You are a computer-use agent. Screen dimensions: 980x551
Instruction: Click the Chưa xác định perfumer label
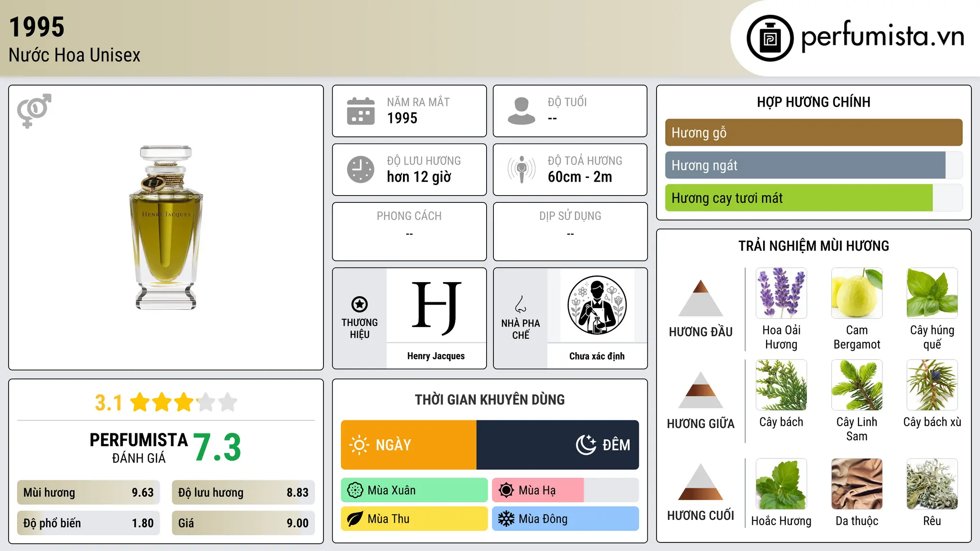point(597,356)
